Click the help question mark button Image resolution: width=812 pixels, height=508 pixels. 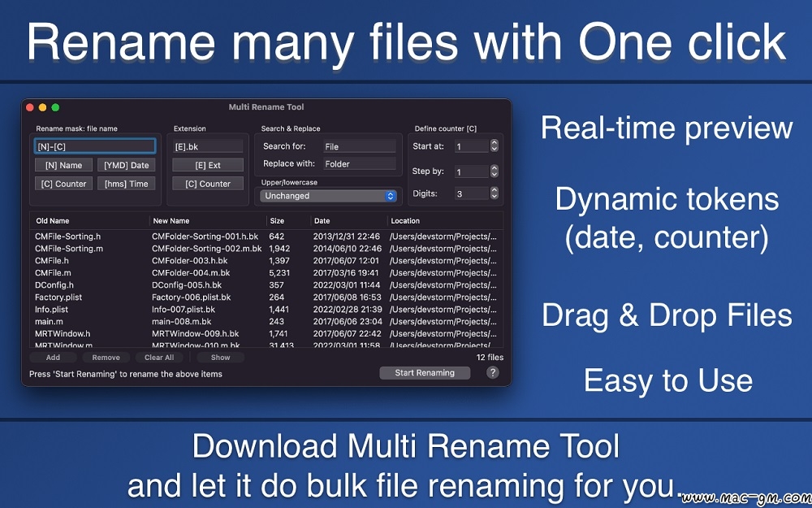click(x=493, y=372)
